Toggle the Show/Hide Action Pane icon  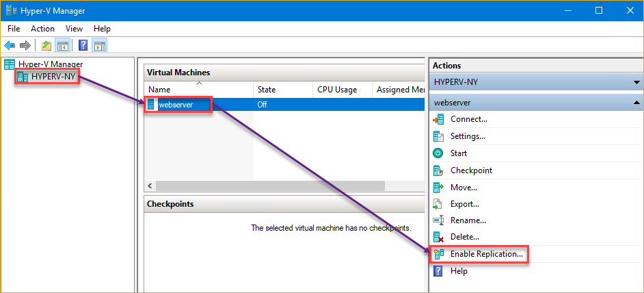tap(99, 45)
